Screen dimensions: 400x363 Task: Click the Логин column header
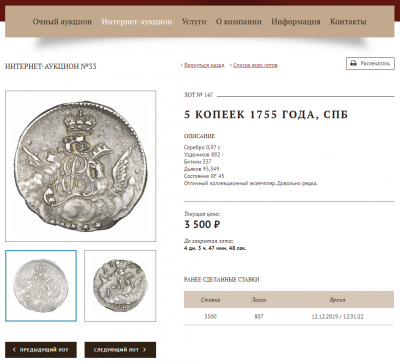click(259, 300)
